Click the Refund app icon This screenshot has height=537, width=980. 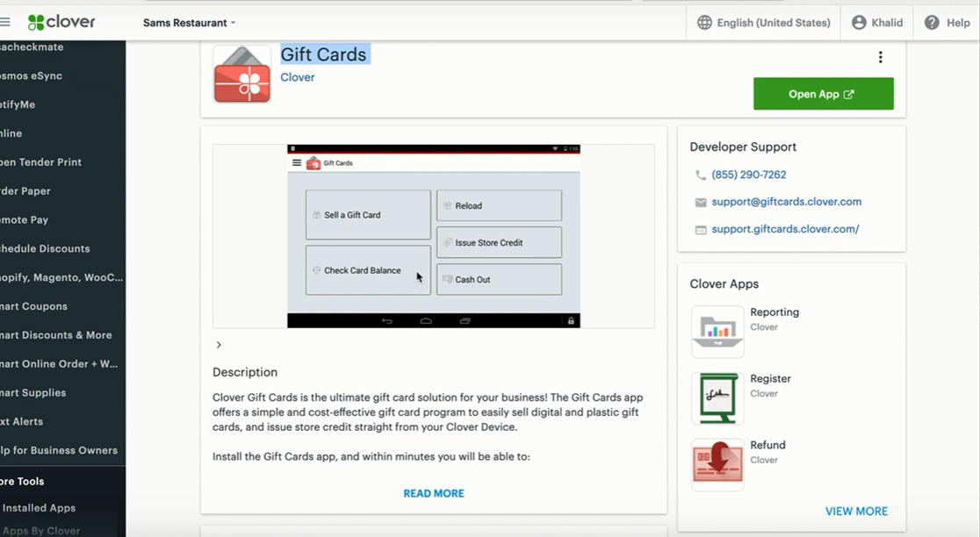tap(717, 464)
